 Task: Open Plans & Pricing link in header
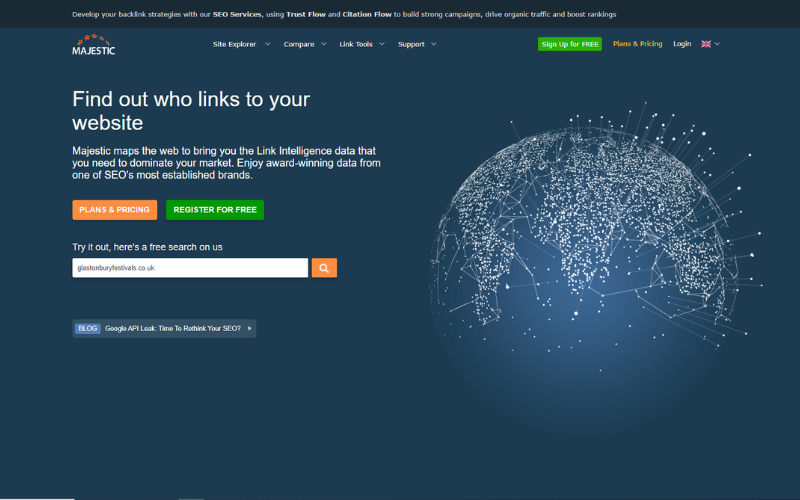[x=637, y=44]
